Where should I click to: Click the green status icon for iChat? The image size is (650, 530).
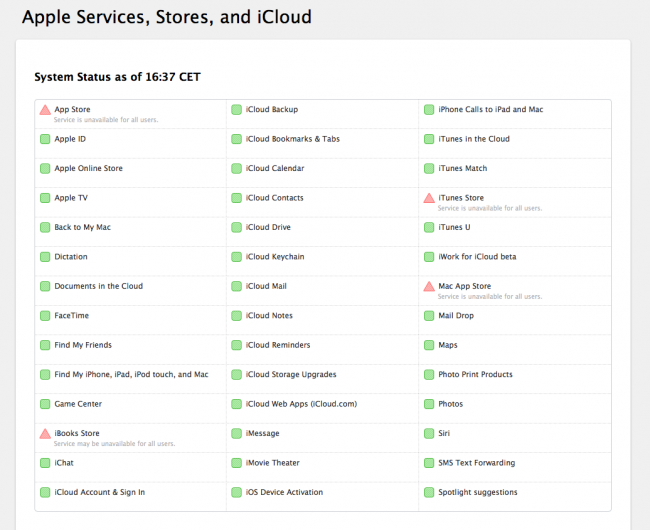pos(45,463)
